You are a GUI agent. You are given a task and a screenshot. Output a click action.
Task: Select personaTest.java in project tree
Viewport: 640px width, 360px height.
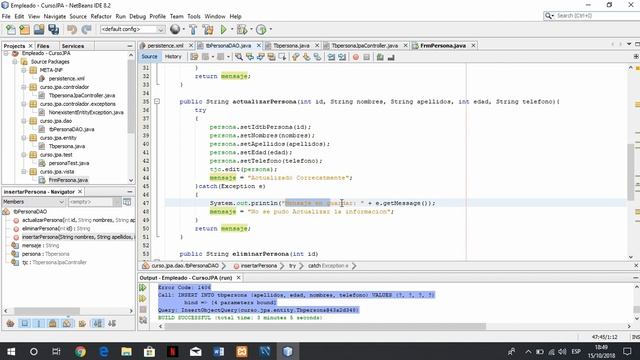pos(69,163)
